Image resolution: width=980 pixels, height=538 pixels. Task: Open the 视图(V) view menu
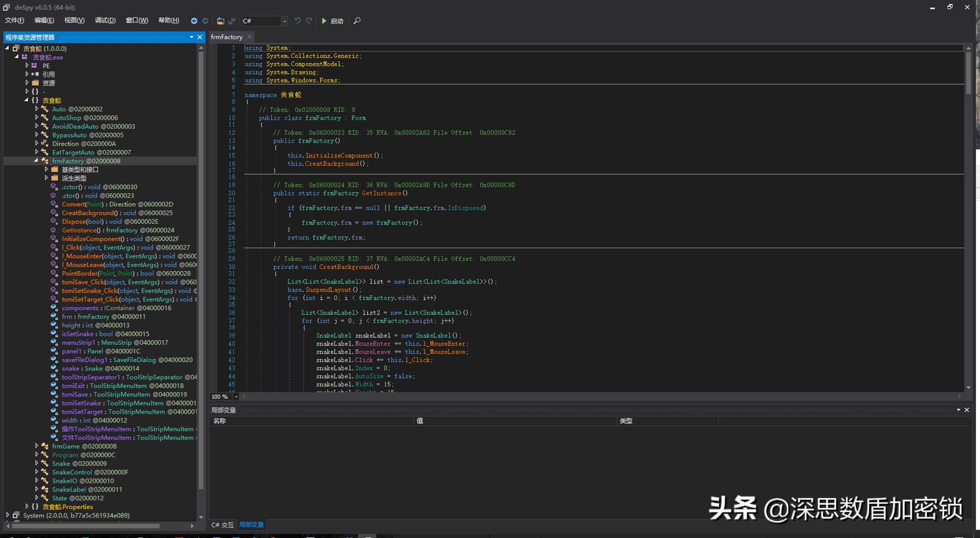pos(74,20)
